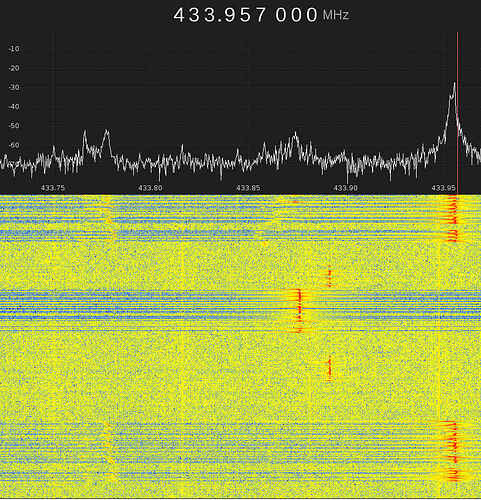Click the MHz unit label

[x=336, y=15]
